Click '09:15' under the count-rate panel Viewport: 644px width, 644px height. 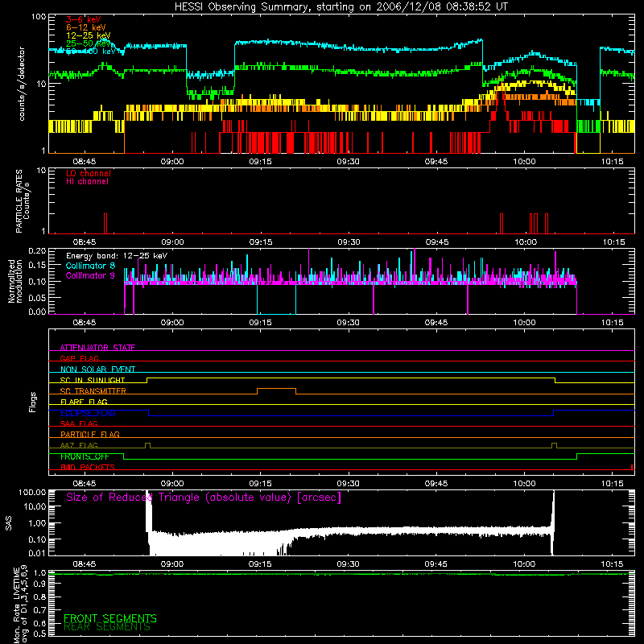point(260,162)
